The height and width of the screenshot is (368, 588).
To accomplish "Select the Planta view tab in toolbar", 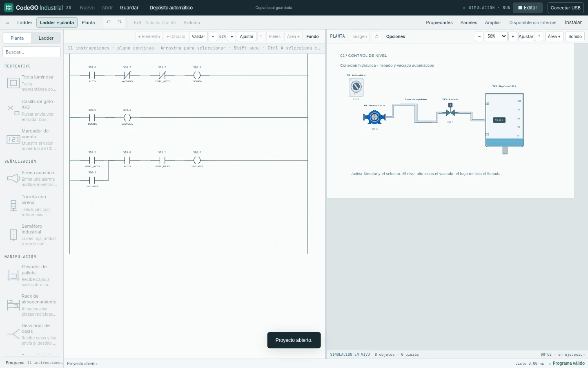I will [x=88, y=22].
